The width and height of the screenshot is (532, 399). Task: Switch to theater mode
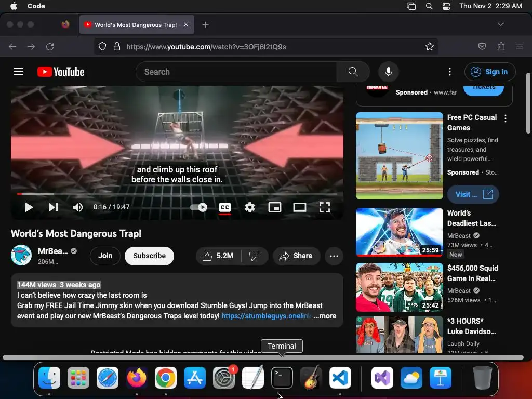300,207
